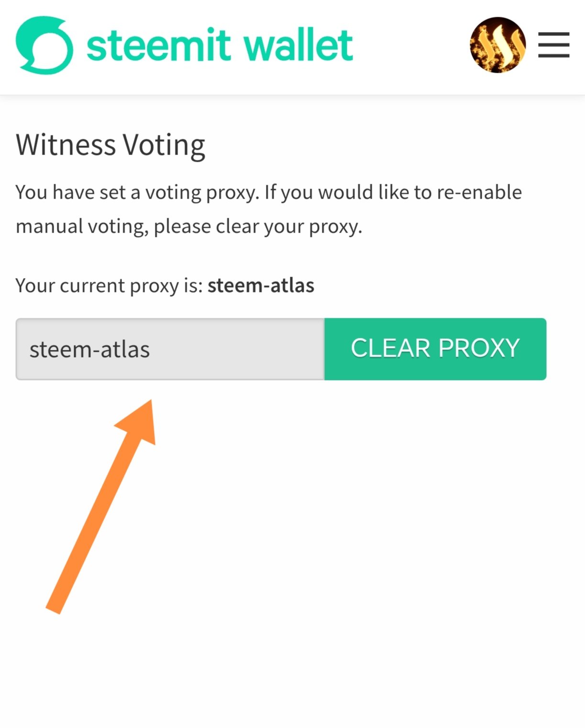Image resolution: width=585 pixels, height=728 pixels.
Task: Click the "Your current proxy is:" label
Action: [x=110, y=286]
